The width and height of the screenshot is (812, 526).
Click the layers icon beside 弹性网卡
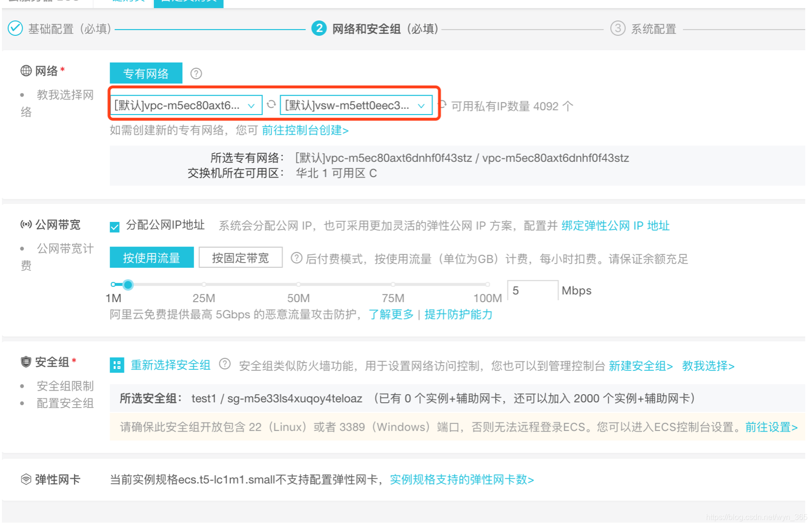tap(26, 479)
